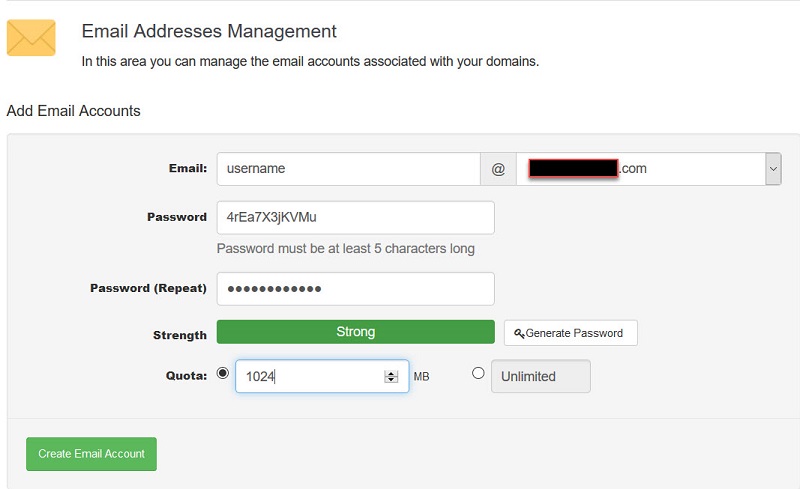
Task: Decrease quota with the down stepper arrow
Action: (391, 381)
